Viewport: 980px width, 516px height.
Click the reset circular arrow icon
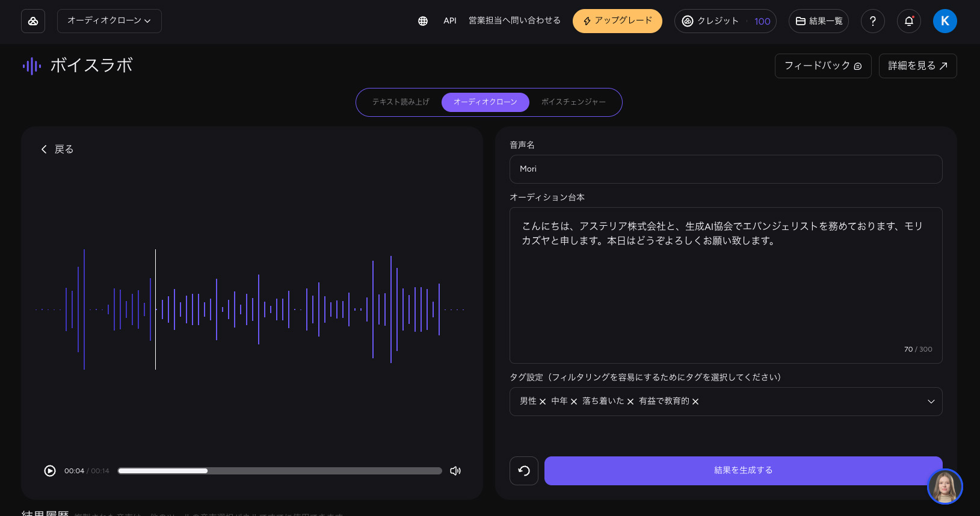[524, 471]
